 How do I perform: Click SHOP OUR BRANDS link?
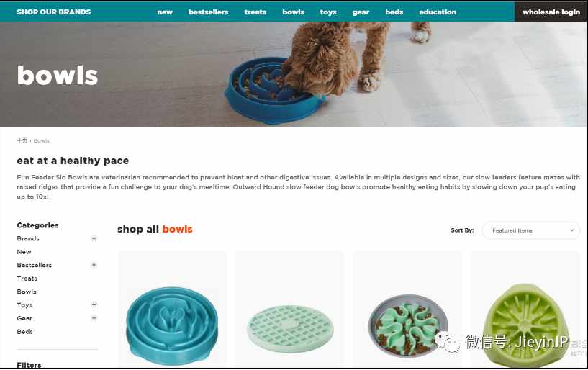(x=54, y=12)
